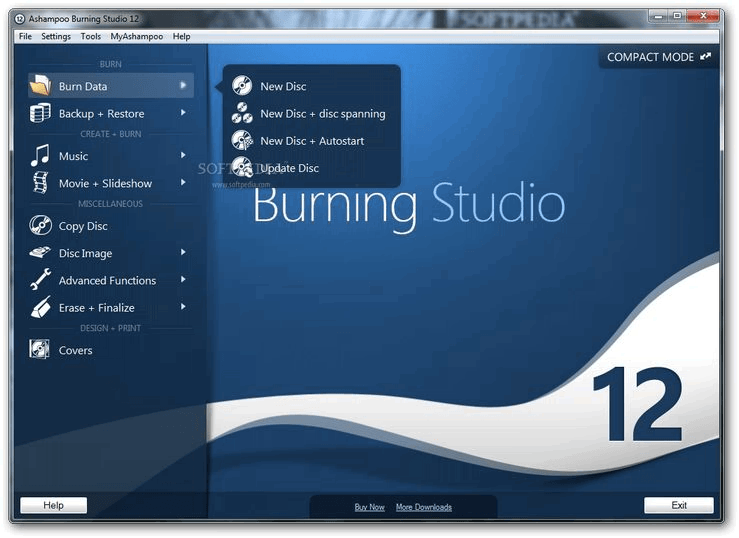Expand the Music submenu arrow
Screen dimensions: 739x538
[x=183, y=155]
